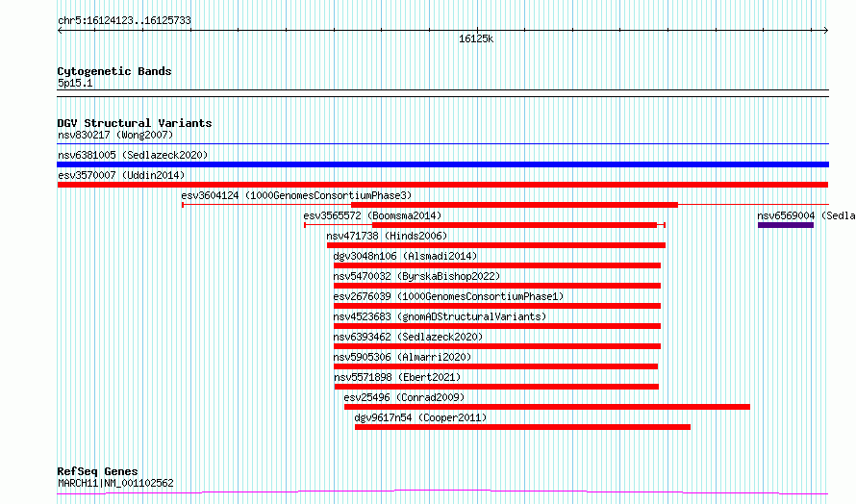Open esv3604124 (1000GenomesConsortiumPhase3) label

click(x=296, y=195)
